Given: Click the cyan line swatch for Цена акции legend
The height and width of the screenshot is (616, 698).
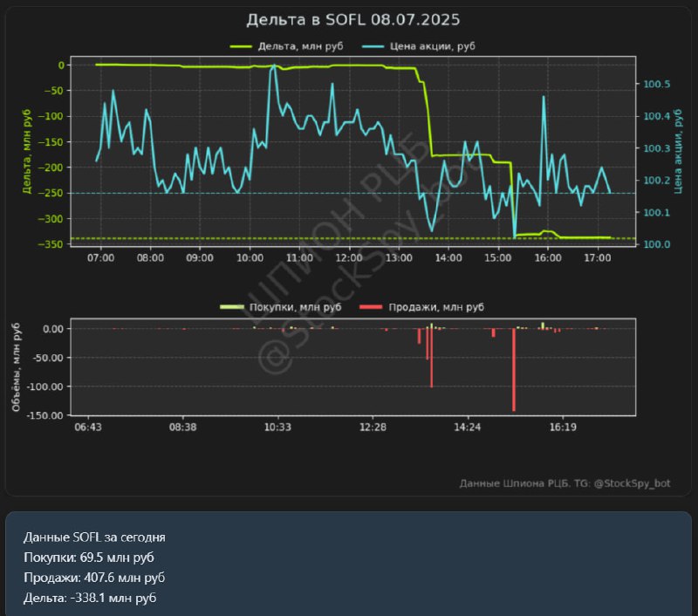Looking at the screenshot, I should (373, 46).
